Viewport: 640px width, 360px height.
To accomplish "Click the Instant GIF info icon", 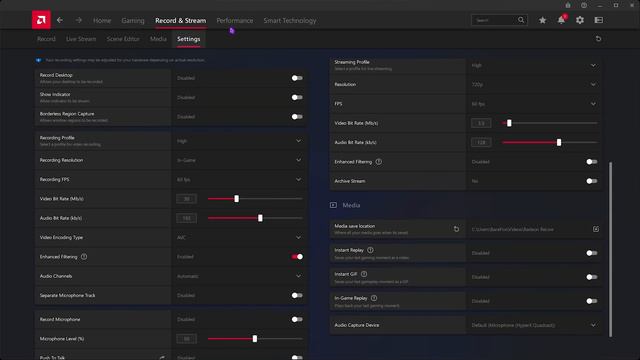I will click(364, 274).
